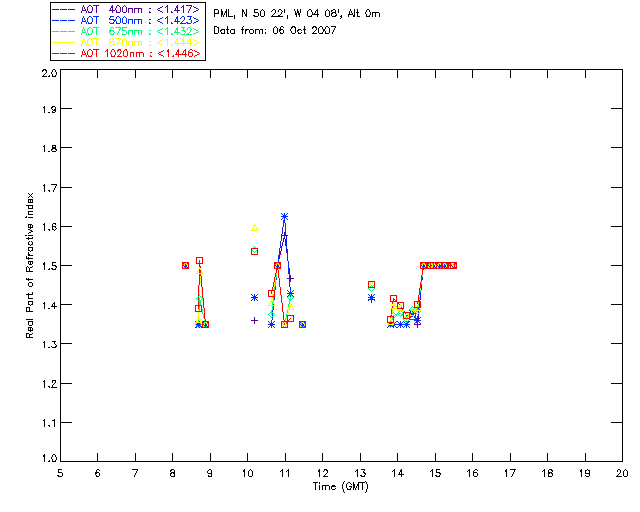Click the x-axis tick label 12
Viewport: 640px width, 512px height.
coord(322,473)
